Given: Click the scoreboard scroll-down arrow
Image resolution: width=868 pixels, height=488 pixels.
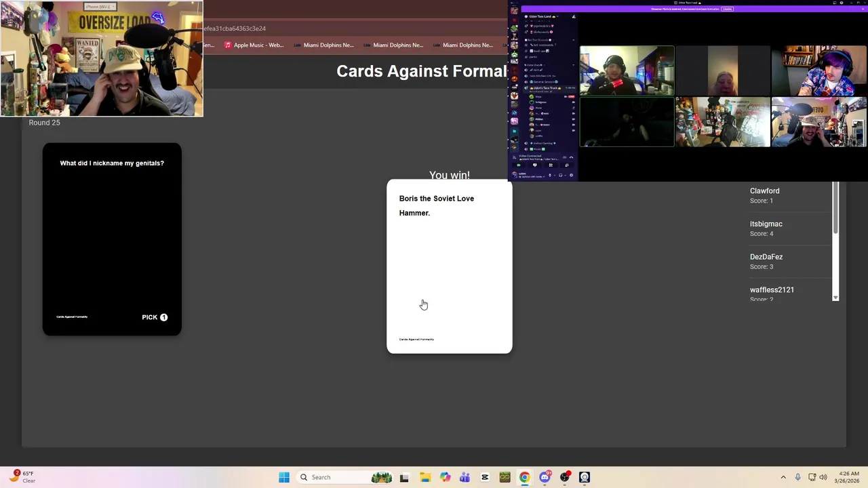Looking at the screenshot, I should click(835, 298).
